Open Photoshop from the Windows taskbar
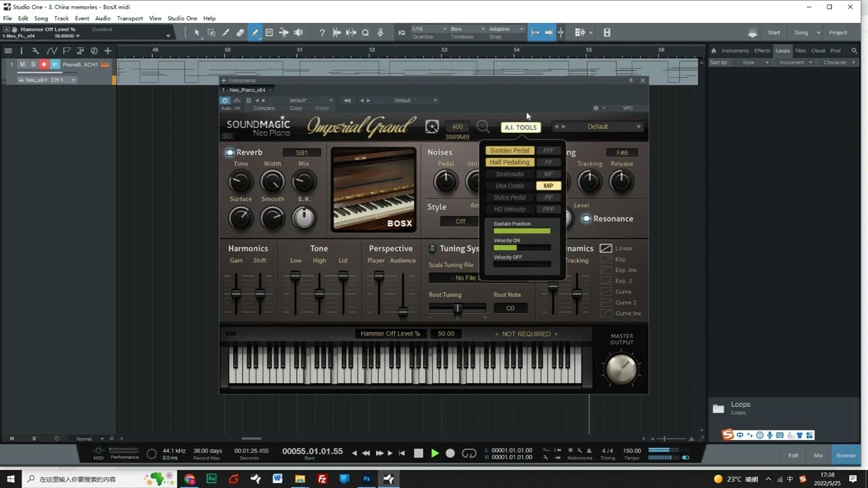 (x=366, y=479)
